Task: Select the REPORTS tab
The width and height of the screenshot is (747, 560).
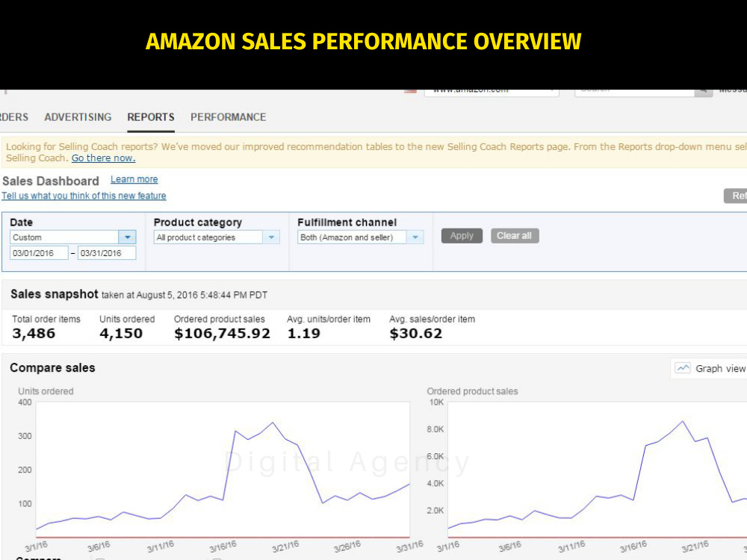Action: pos(151,117)
